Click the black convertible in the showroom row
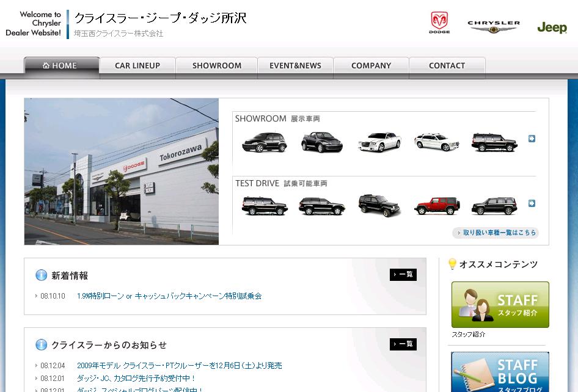 321,142
